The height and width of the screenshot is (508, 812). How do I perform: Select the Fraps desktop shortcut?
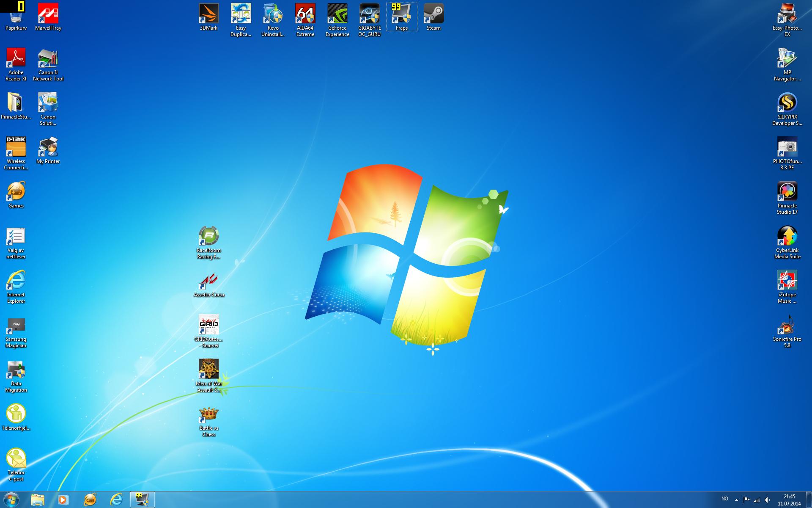click(x=402, y=16)
